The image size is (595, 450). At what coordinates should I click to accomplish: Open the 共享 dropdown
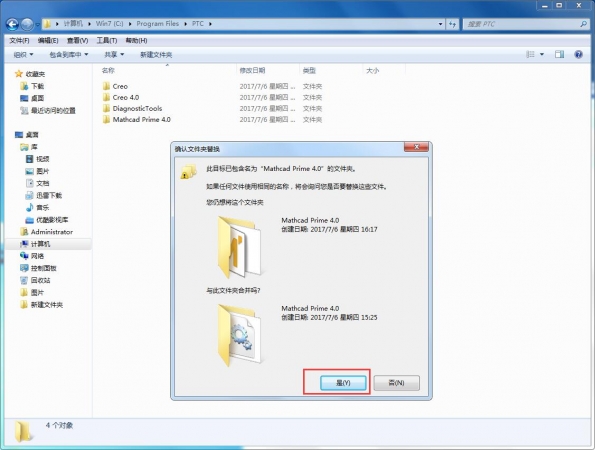(x=114, y=55)
